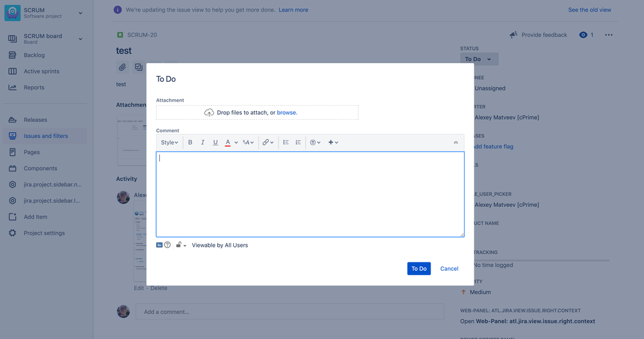The image size is (644, 339).
Task: Open the comment formatting help icon
Action: click(x=168, y=245)
